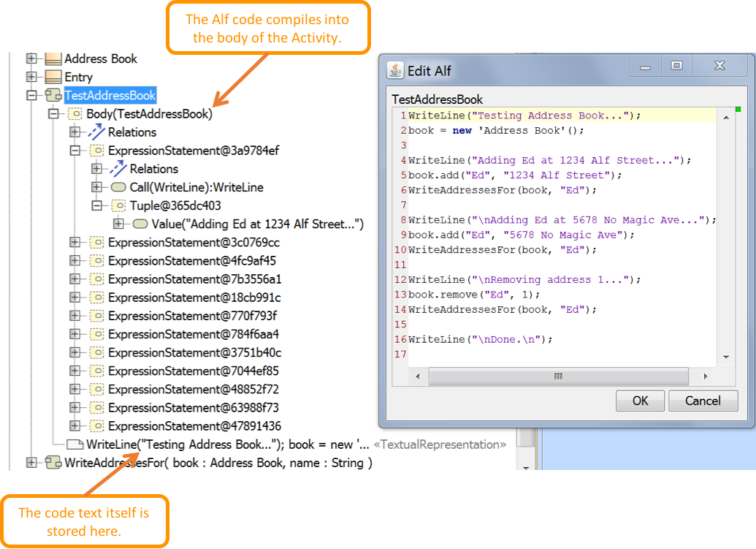This screenshot has width=756, height=549.
Task: Click the Value("Adding Ed...") action icon
Action: 140,224
